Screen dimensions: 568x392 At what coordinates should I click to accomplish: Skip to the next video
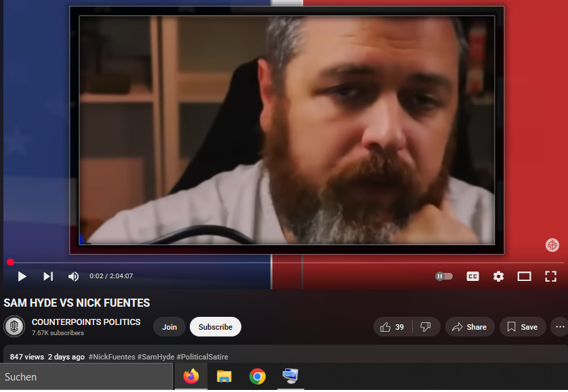(48, 276)
